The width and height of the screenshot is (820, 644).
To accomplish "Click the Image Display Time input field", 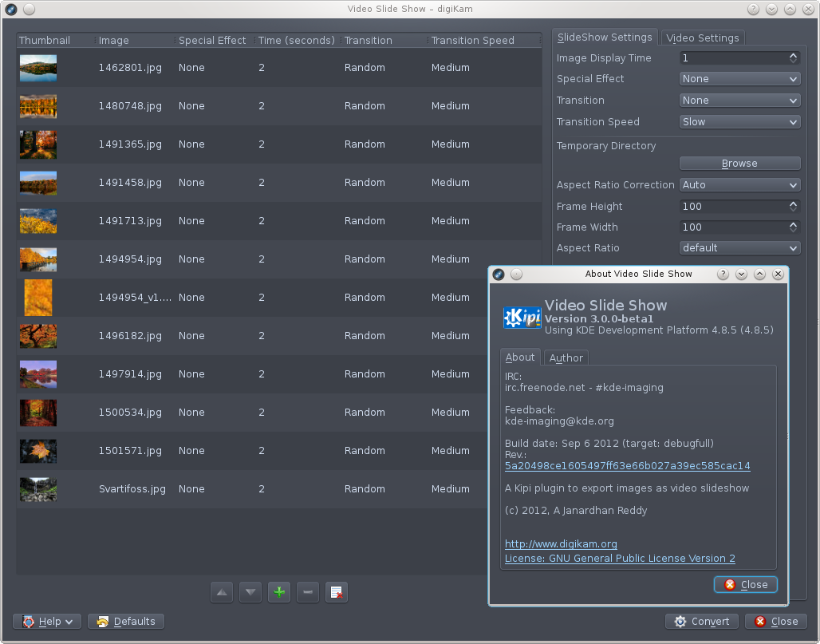I will [x=730, y=57].
